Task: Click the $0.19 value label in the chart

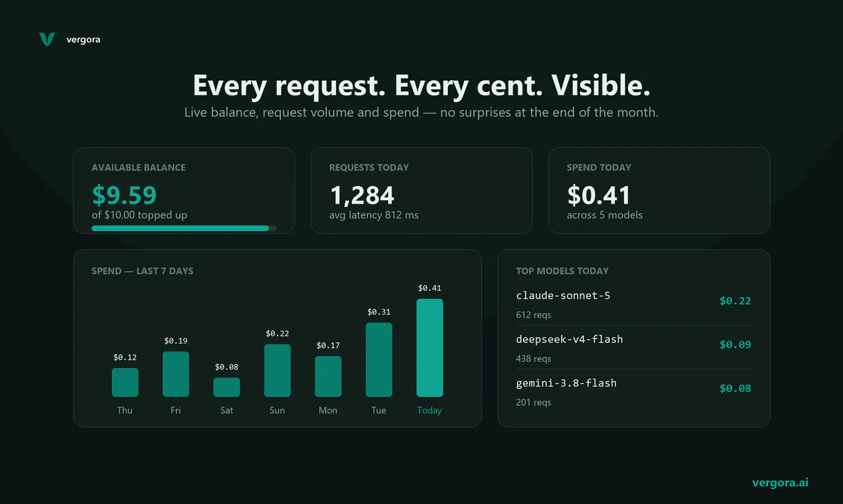Action: tap(176, 341)
